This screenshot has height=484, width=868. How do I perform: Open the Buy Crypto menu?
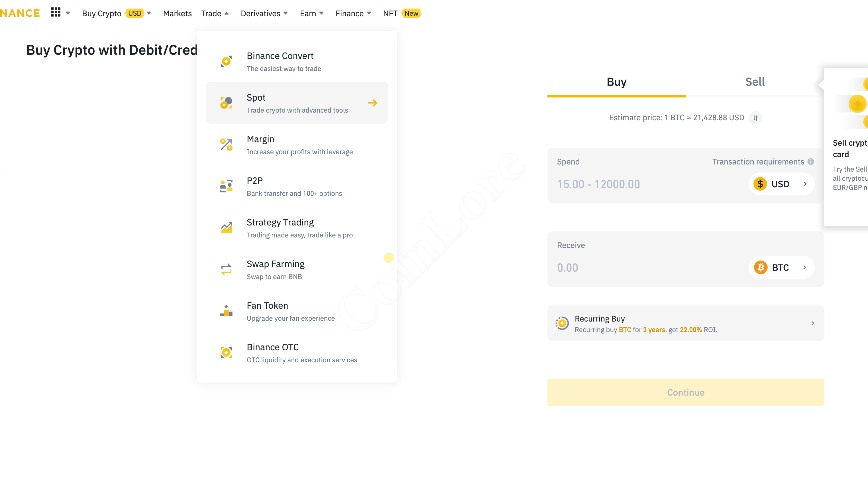pos(101,13)
